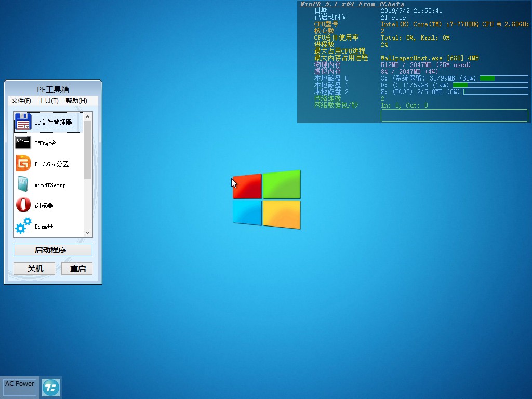The image size is (532, 399).
Task: Click the C: disk usage bar
Action: coord(503,78)
